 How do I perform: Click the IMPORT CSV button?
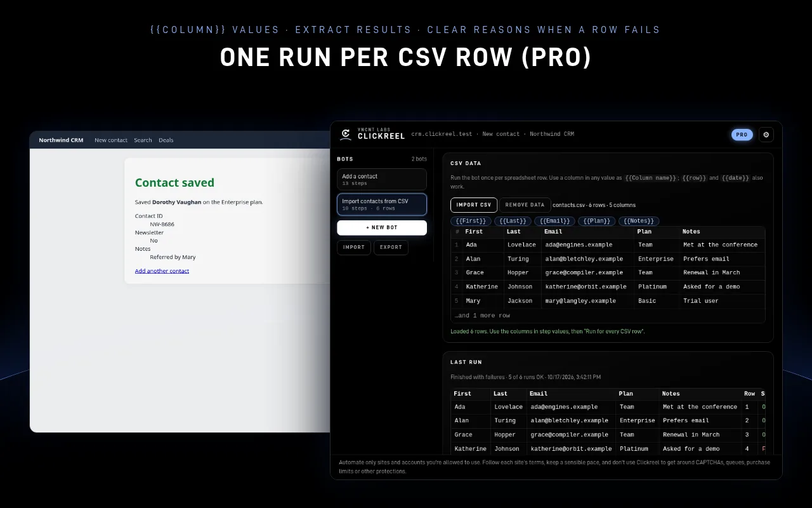click(474, 205)
